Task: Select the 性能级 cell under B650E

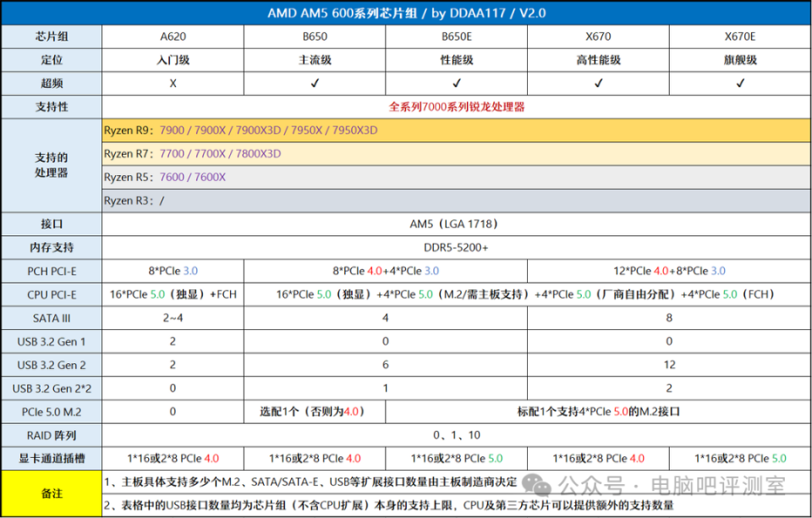Action: (456, 60)
